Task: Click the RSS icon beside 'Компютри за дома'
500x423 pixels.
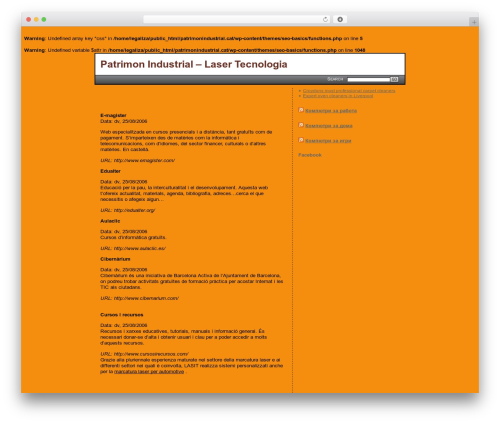Action: pos(301,125)
